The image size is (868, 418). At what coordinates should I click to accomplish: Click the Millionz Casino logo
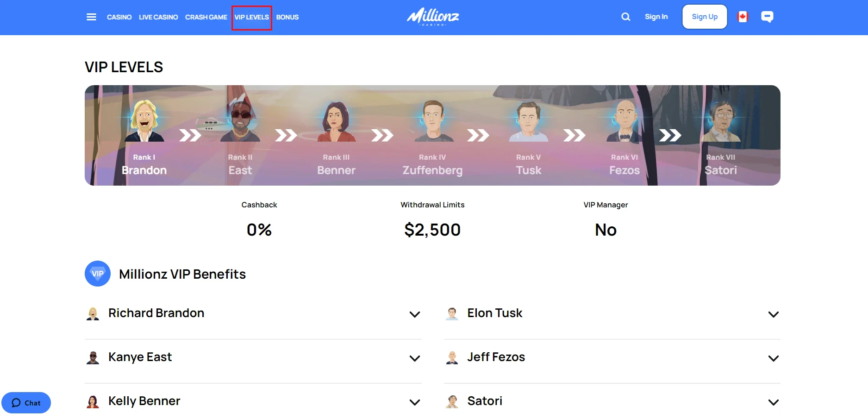pyautogui.click(x=433, y=17)
